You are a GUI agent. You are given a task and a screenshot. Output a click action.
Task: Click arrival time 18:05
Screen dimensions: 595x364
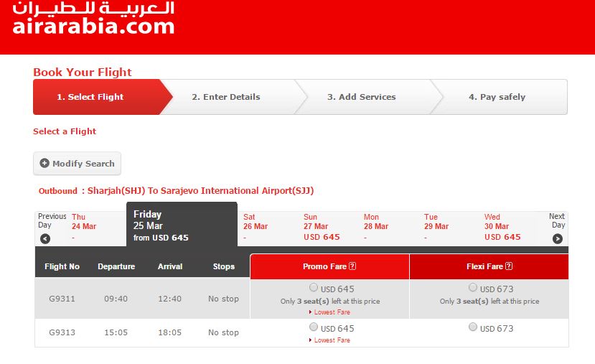point(169,332)
